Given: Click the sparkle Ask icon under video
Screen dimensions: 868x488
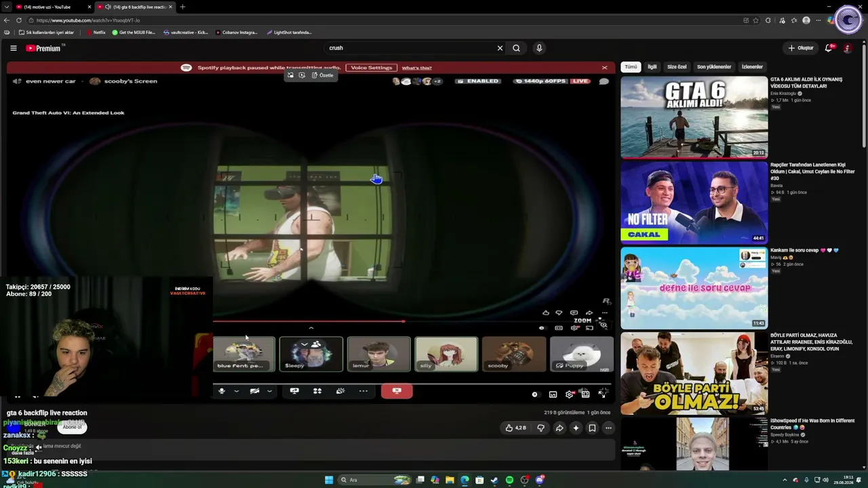Looking at the screenshot, I should 576,428.
